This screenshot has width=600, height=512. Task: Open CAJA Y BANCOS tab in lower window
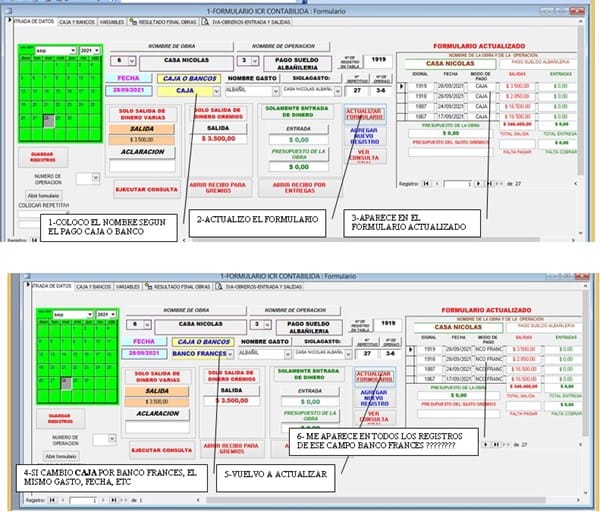pos(93,287)
